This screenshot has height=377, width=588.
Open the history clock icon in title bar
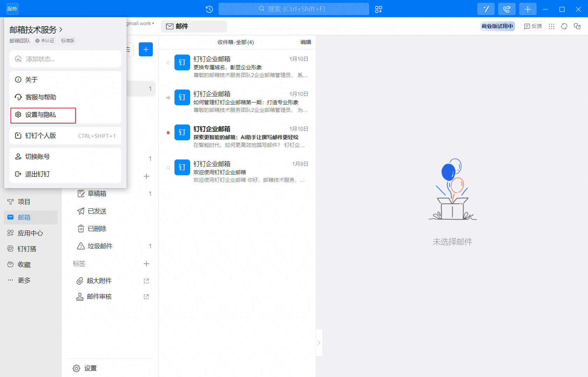point(209,9)
